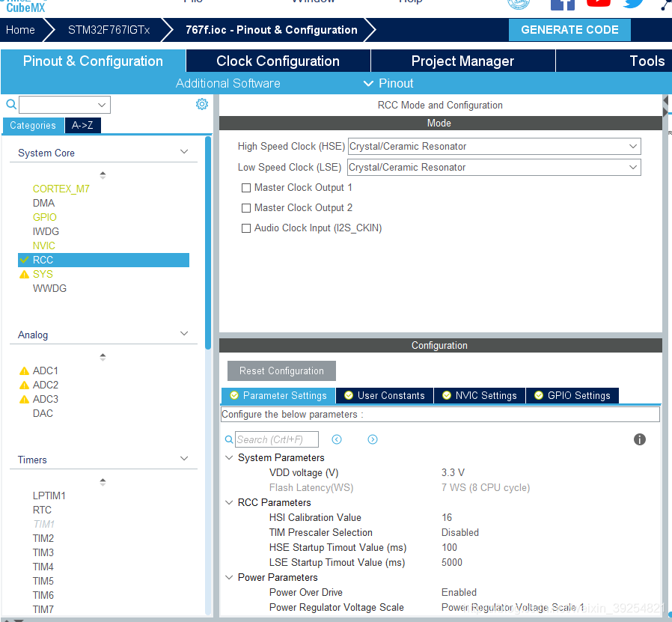Image resolution: width=672 pixels, height=622 pixels.
Task: Click the Reset Configuration button
Action: click(281, 371)
